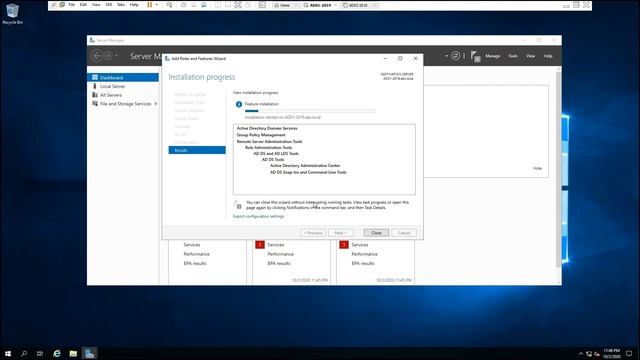Image resolution: width=640 pixels, height=360 pixels.
Task: Click Close button in wizard footer
Action: (376, 233)
